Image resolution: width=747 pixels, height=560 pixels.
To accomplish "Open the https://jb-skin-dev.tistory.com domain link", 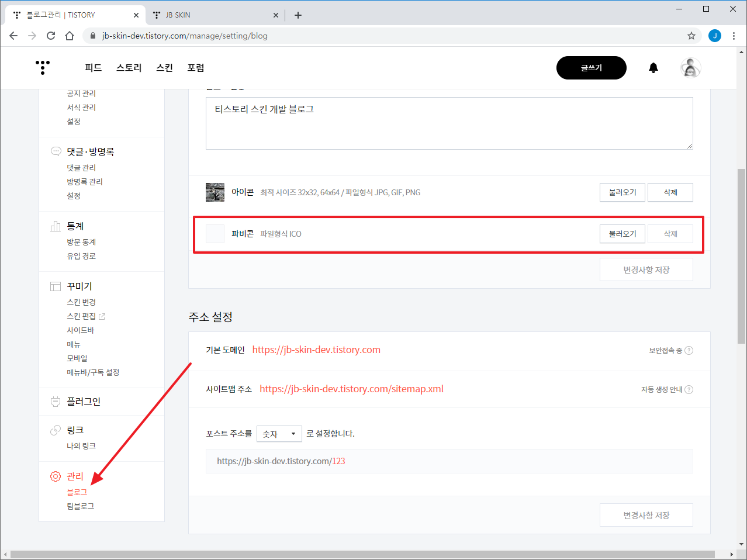I will coord(316,350).
